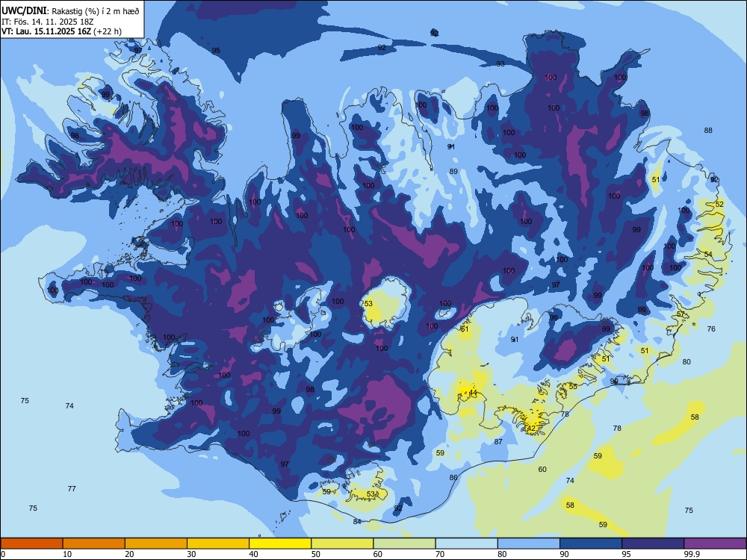This screenshot has height=560, width=747.
Task: Click the '44' humidity value on the map
Action: pos(473,393)
